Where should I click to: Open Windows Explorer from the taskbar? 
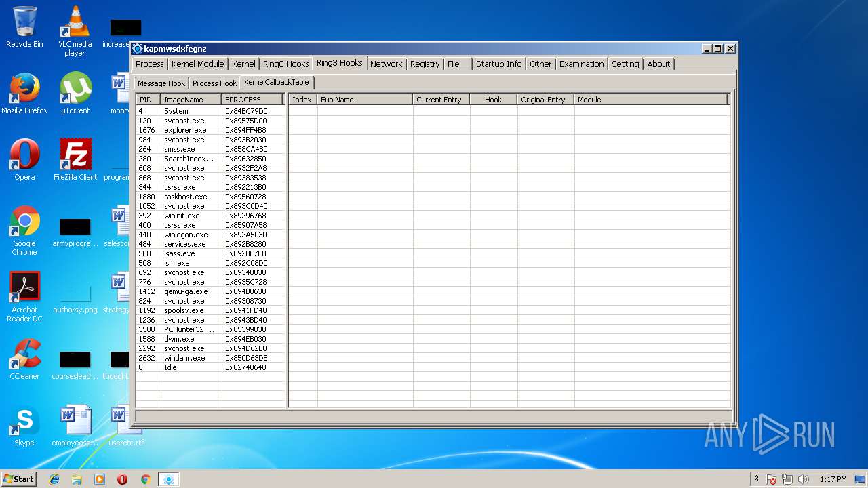(x=77, y=479)
